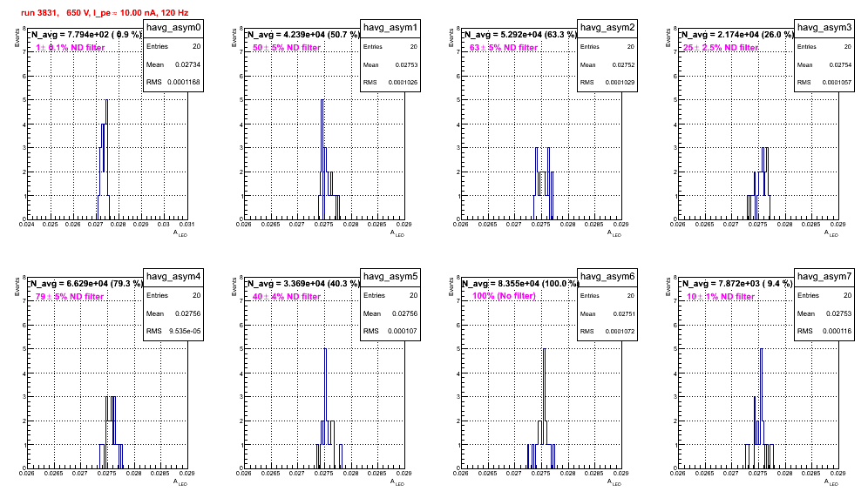Click the N_avg = 7.794e+02 label

coord(85,35)
